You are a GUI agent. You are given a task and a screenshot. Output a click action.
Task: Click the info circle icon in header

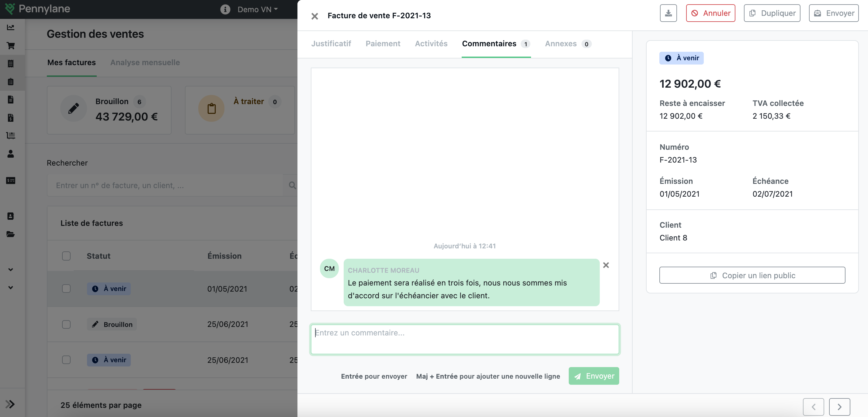coord(225,9)
